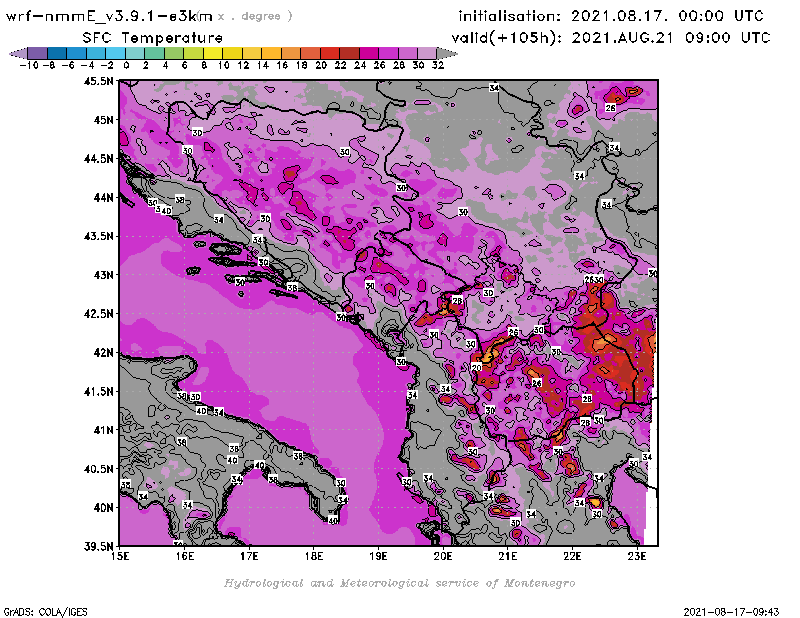800x618 pixels.
Task: Click the 17E longitude label
Action: pyautogui.click(x=249, y=556)
